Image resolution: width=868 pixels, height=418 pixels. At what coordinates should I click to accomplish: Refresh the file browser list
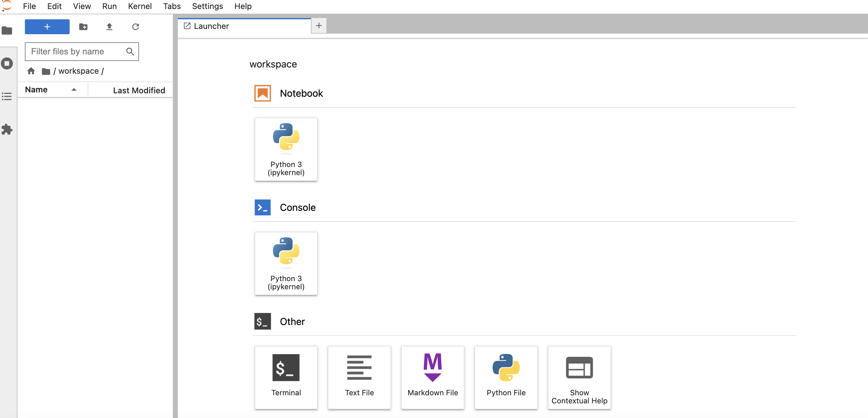[136, 27]
